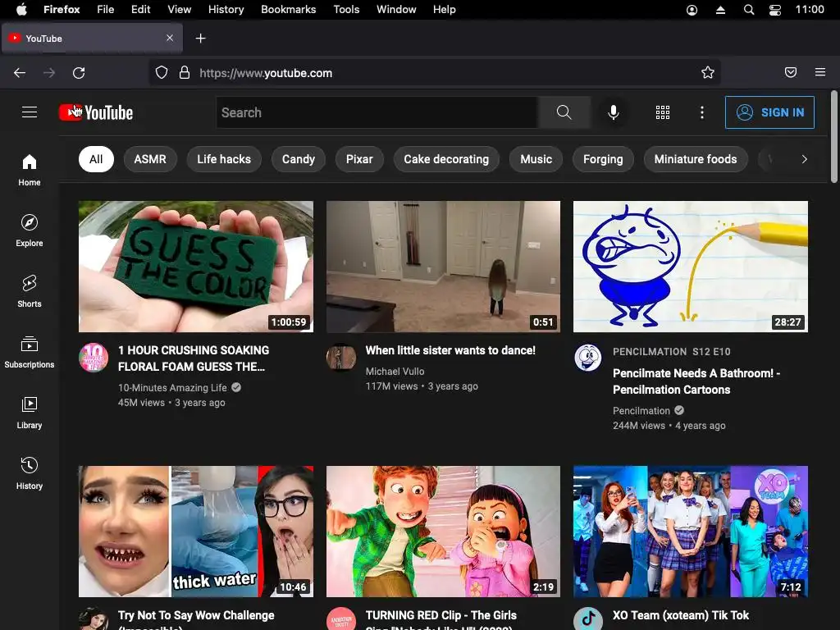The height and width of the screenshot is (630, 840).
Task: Open the Help menu
Action: (444, 10)
